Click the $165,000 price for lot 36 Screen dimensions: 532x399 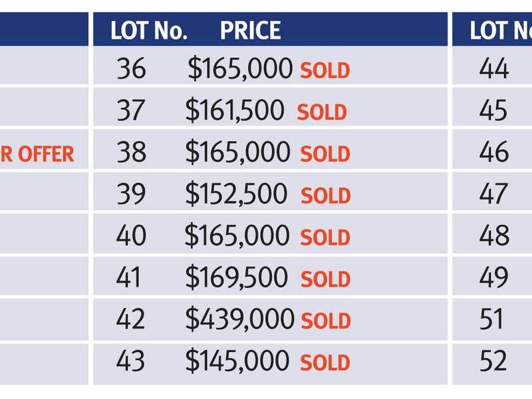click(x=240, y=68)
